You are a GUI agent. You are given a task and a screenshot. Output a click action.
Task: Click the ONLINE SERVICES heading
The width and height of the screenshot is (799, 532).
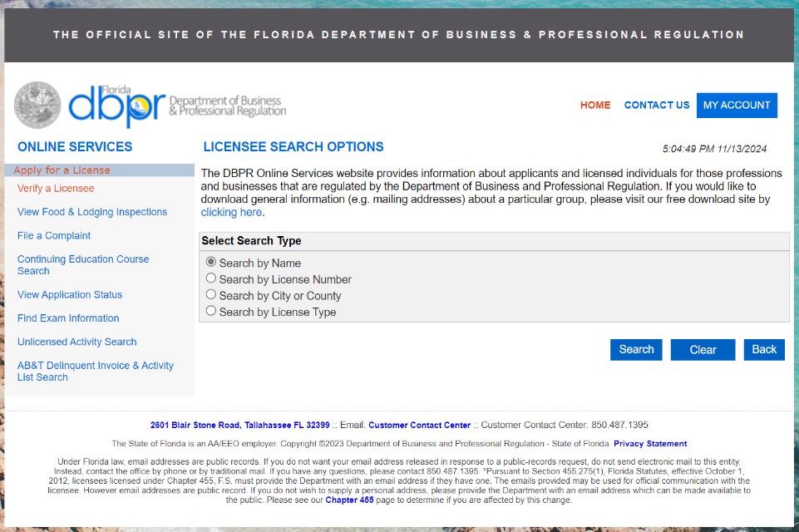coord(75,147)
